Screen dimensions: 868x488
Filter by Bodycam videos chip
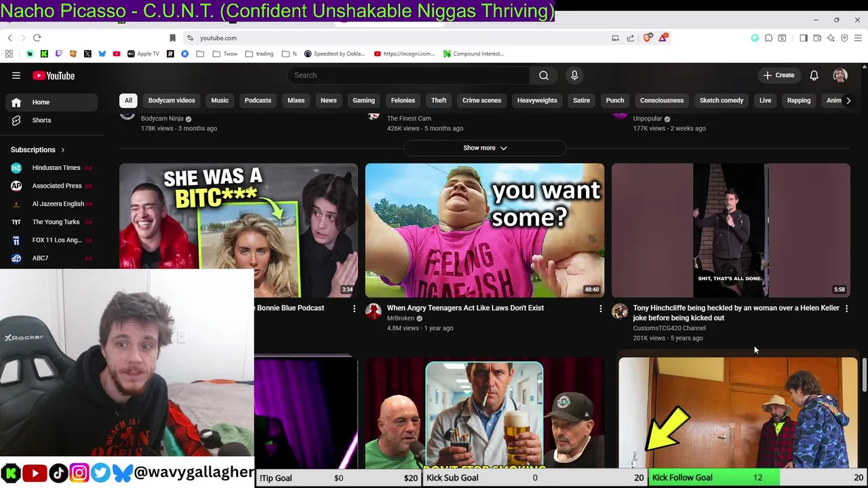click(172, 100)
